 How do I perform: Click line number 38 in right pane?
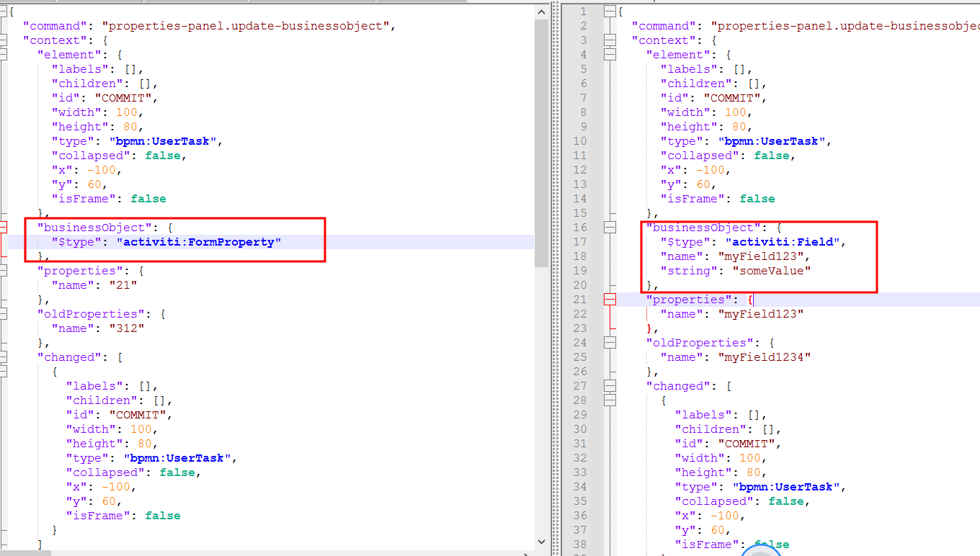[x=581, y=544]
